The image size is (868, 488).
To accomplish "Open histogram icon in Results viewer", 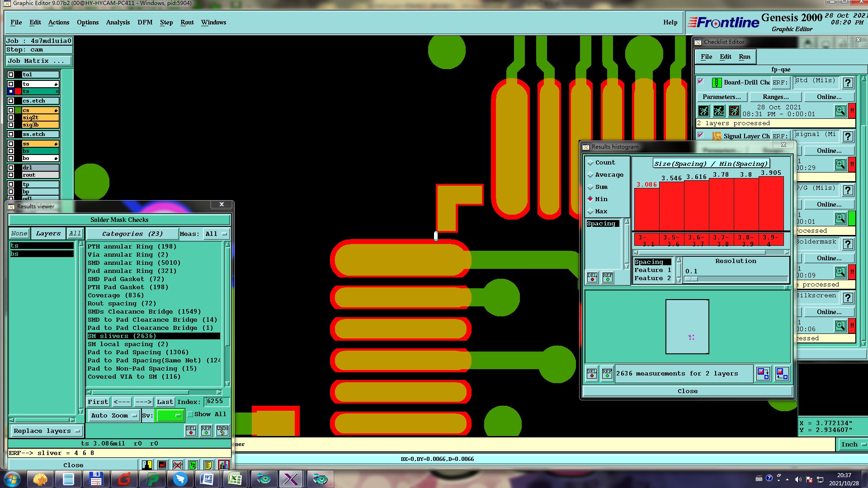I will (223, 465).
